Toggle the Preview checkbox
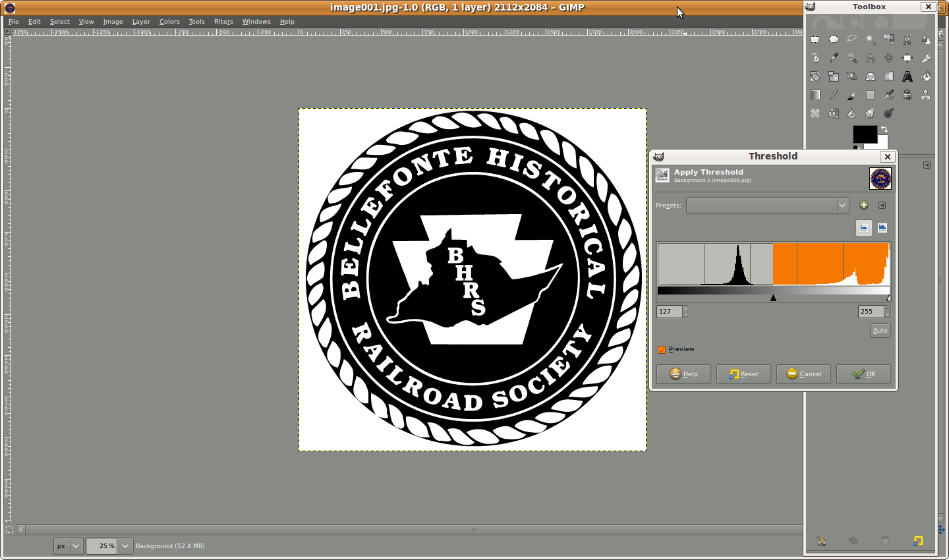The width and height of the screenshot is (949, 560). tap(662, 350)
